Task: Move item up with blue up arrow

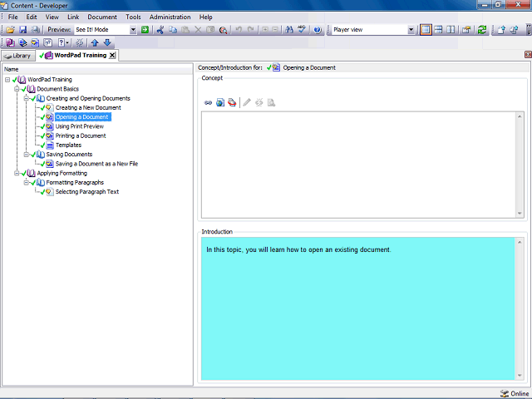Action: (95, 42)
